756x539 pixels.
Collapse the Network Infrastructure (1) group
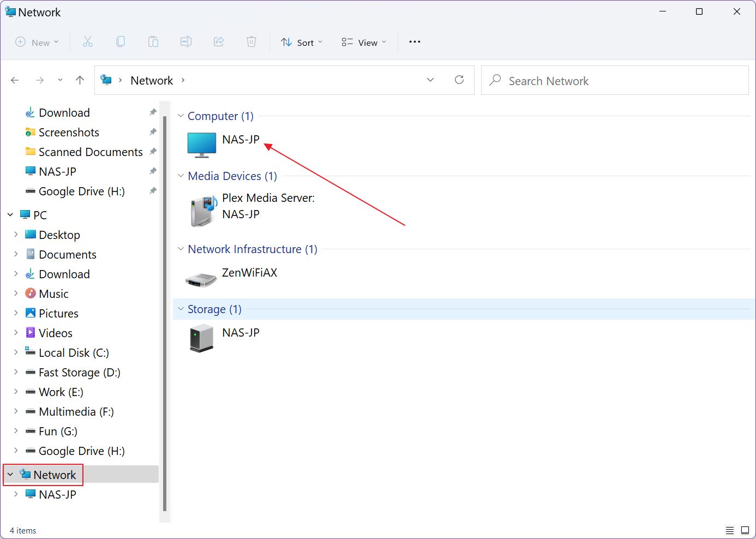[x=181, y=249]
